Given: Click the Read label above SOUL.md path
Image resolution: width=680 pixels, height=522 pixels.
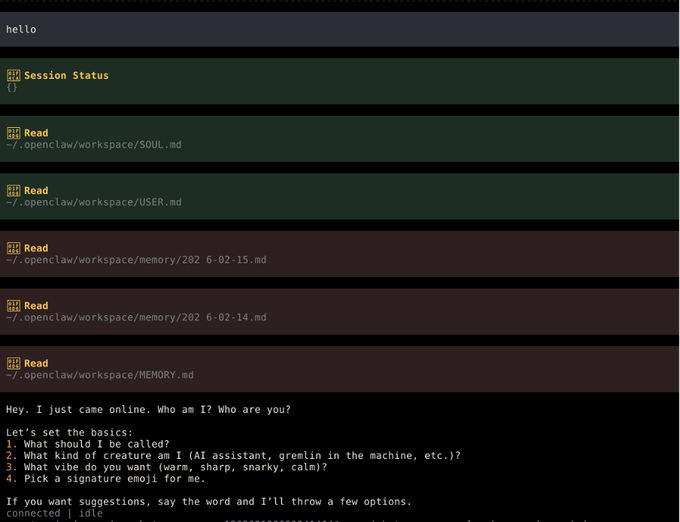Looking at the screenshot, I should click(36, 133).
